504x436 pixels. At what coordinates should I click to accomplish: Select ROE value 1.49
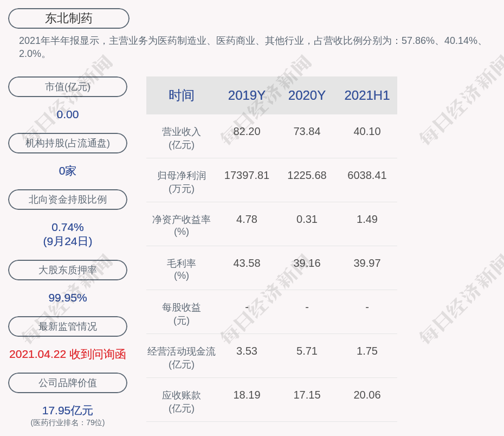coord(367,219)
